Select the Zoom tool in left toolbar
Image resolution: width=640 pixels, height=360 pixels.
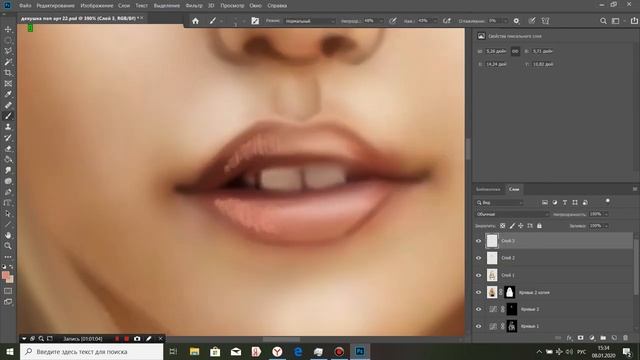coord(8,246)
